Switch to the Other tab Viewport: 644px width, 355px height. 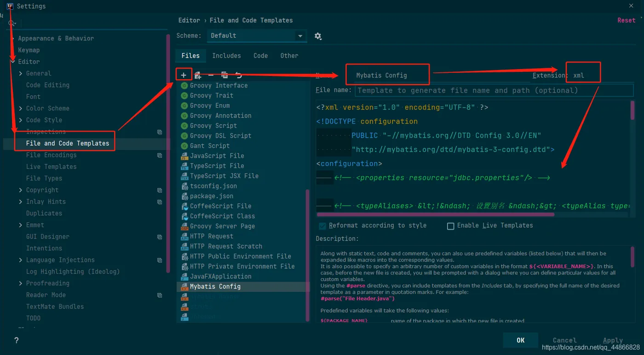(289, 56)
